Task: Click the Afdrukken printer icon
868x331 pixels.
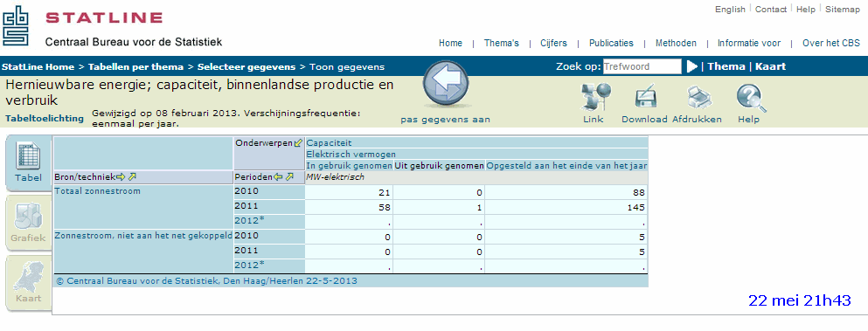Action: click(698, 98)
